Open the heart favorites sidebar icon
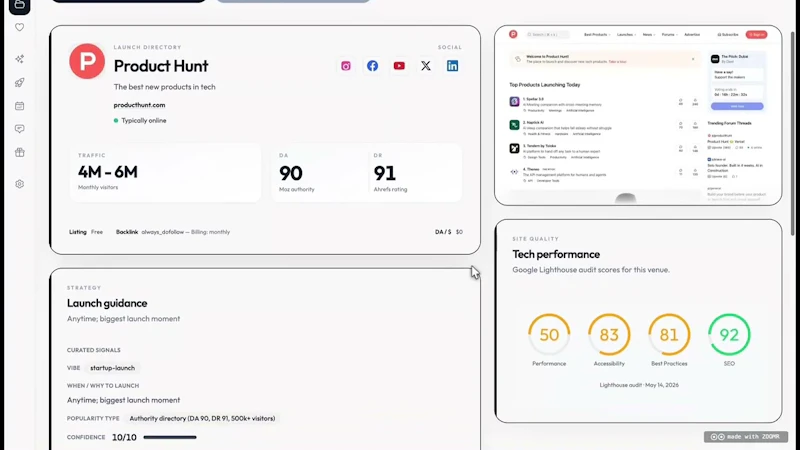The width and height of the screenshot is (800, 450). pyautogui.click(x=19, y=28)
